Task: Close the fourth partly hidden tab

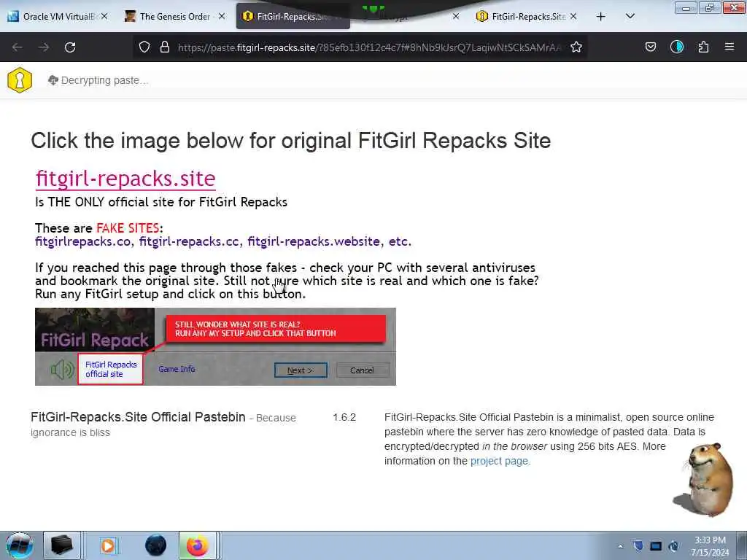Action: 456,16
